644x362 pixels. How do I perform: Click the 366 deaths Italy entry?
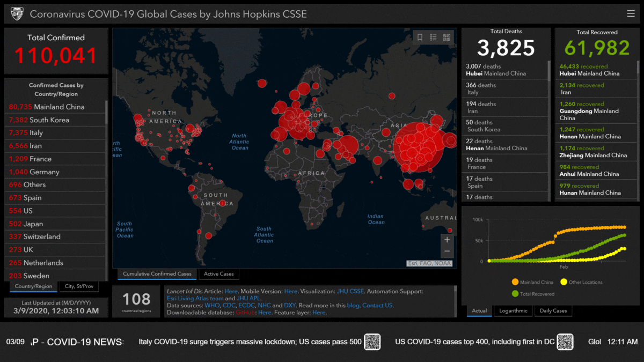coord(504,89)
